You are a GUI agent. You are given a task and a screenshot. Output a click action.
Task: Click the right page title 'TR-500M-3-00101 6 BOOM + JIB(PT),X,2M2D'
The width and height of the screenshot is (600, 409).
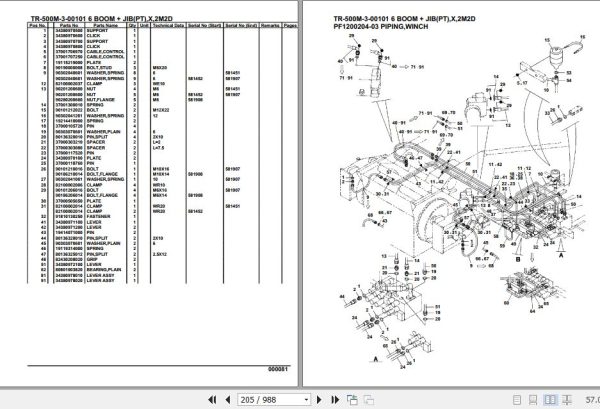[404, 19]
